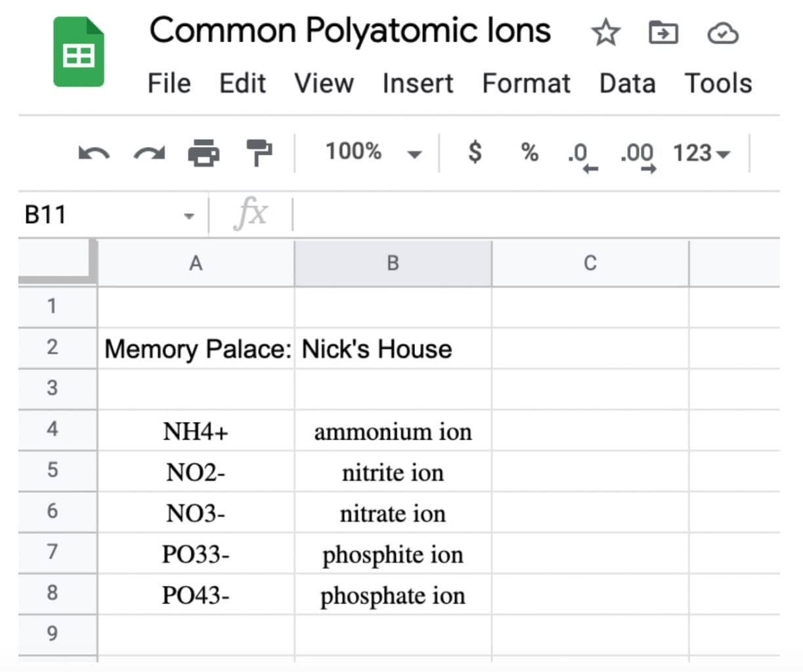
Task: Select cell A4 containing NH4+
Action: (x=195, y=430)
